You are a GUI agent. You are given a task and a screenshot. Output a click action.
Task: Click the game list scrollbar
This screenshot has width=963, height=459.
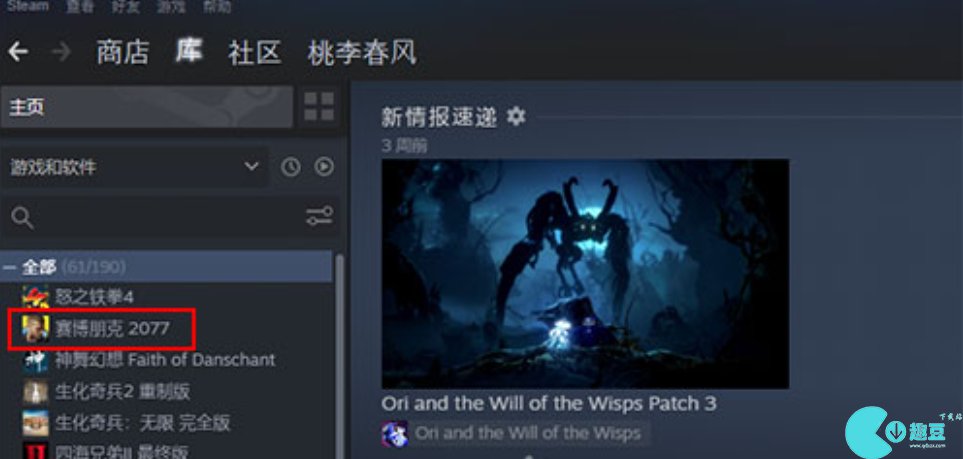click(x=339, y=356)
